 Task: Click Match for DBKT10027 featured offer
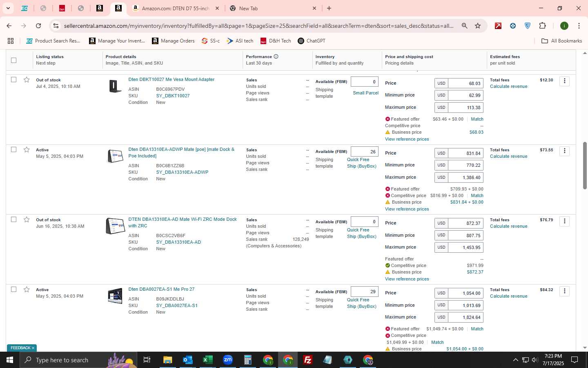477,119
